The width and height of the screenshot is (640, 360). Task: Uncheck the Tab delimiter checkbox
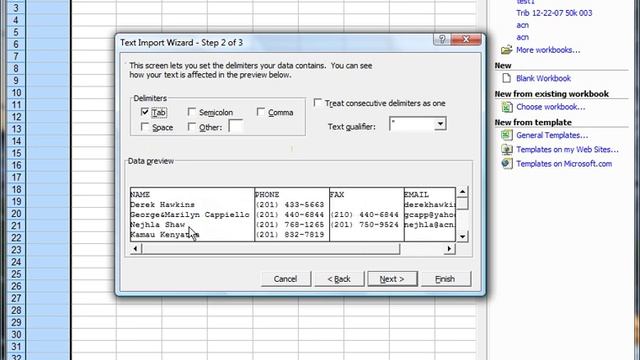click(144, 112)
